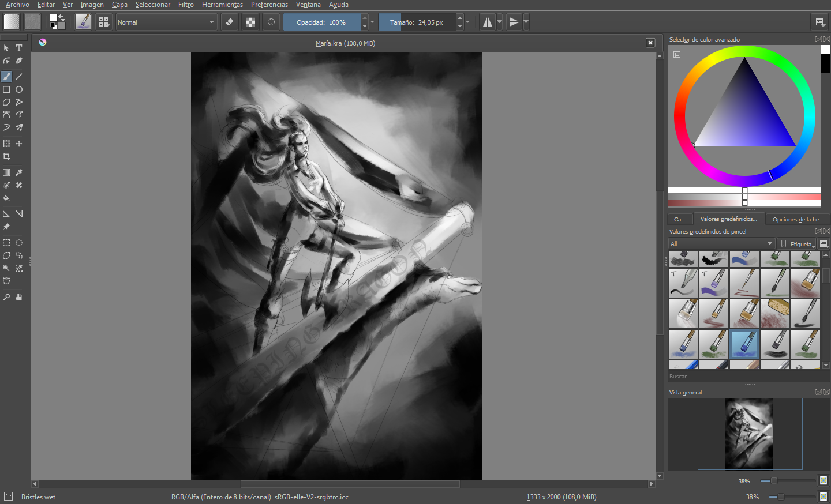Float the Selector de color avanzado docker
The height and width of the screenshot is (504, 831).
pos(818,39)
